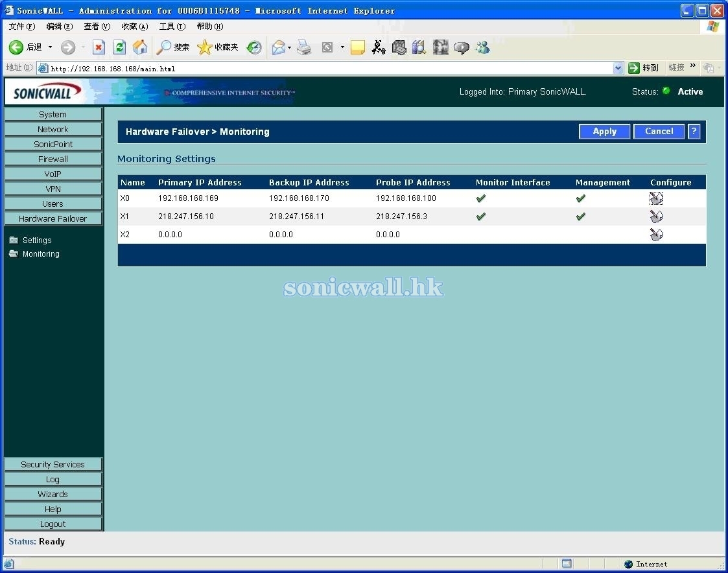This screenshot has width=728, height=573.
Task: Toggle X1 Management checkmark
Action: pyautogui.click(x=580, y=216)
